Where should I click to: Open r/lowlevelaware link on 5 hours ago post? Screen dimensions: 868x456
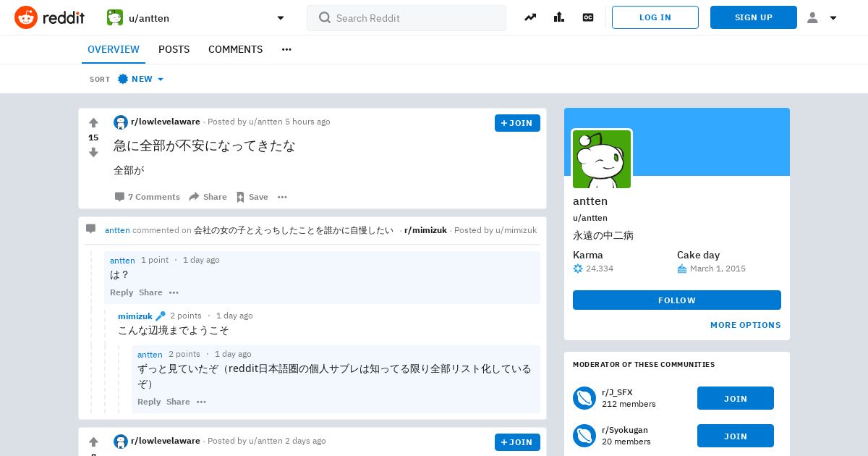[x=166, y=122]
